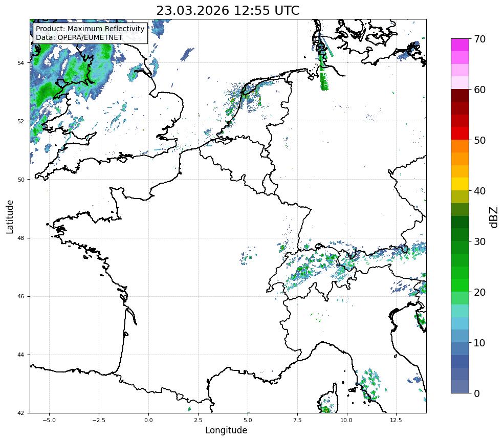Click the colorbar tick label 50
This screenshot has width=504, height=440.
click(479, 141)
